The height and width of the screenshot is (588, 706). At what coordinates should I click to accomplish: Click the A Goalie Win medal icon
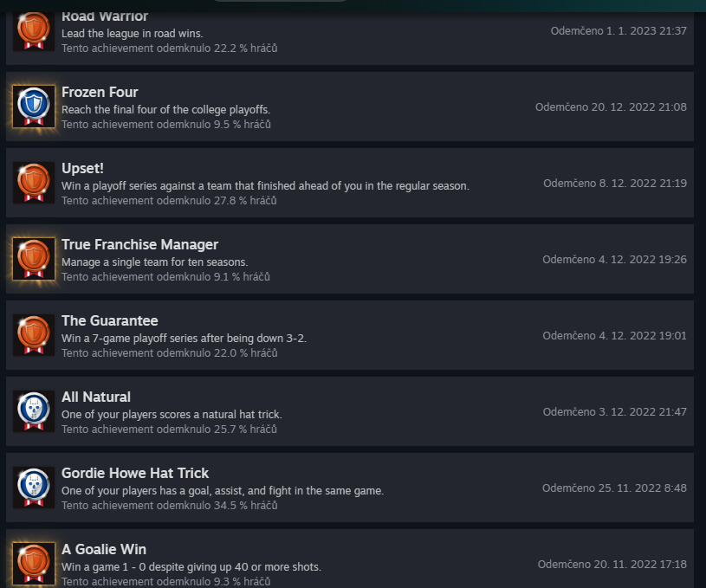coord(34,564)
